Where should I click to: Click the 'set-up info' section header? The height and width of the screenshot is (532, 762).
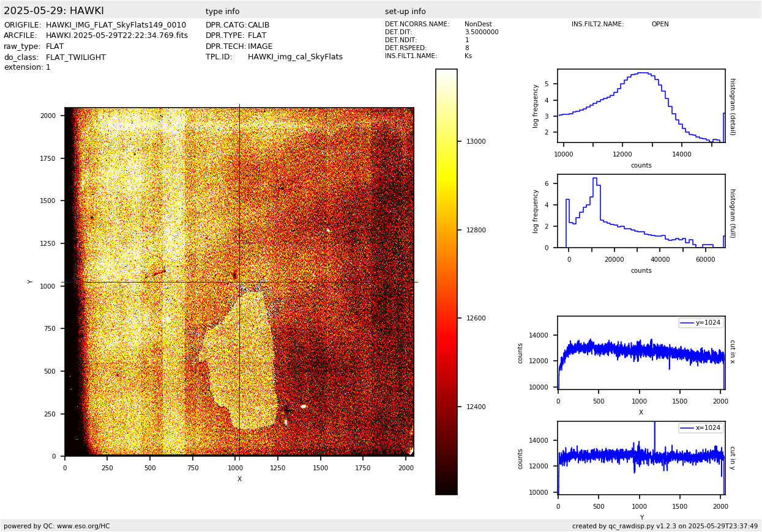pos(405,12)
